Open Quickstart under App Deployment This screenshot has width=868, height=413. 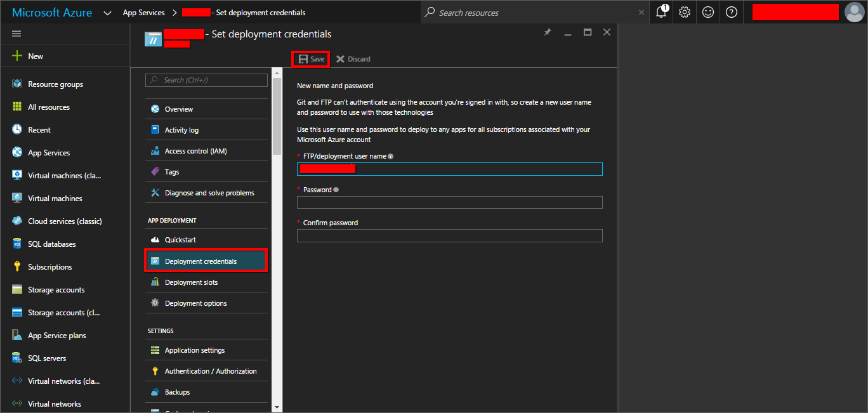tap(206, 240)
